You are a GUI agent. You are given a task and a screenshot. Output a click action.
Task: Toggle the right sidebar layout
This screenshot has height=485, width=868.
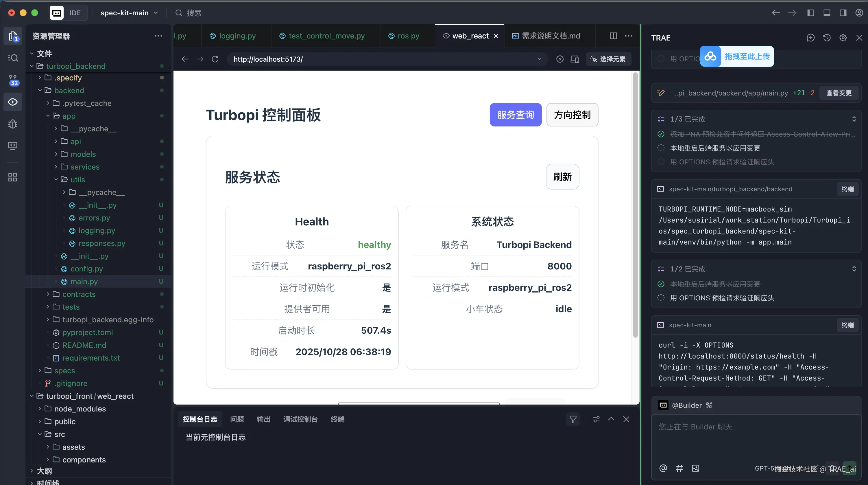pos(843,13)
